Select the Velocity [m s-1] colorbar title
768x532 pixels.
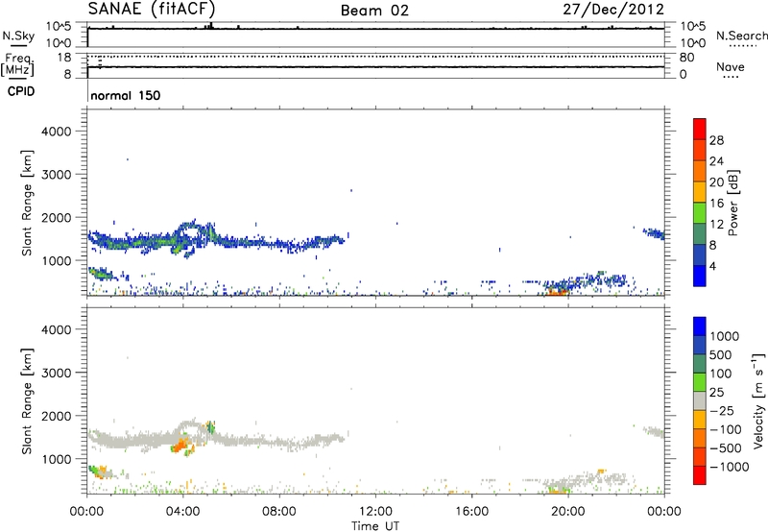(x=758, y=400)
